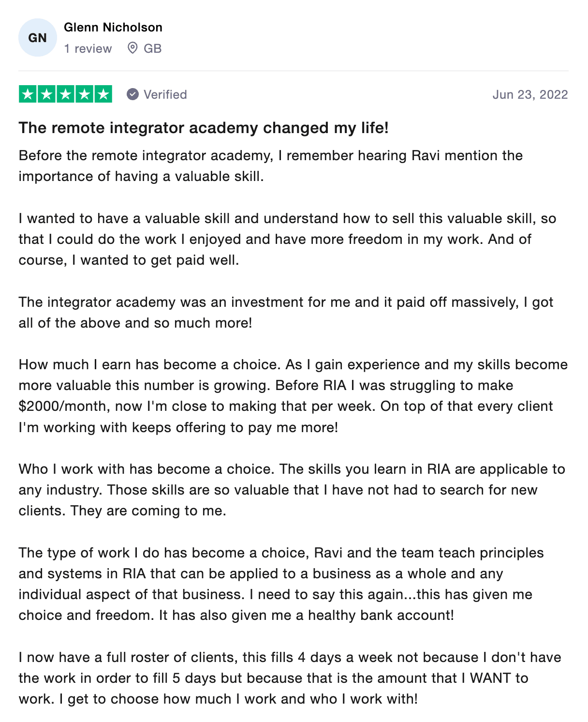
Task: Click paragraph starting "The integrator academy was"
Action: pyautogui.click(x=286, y=313)
